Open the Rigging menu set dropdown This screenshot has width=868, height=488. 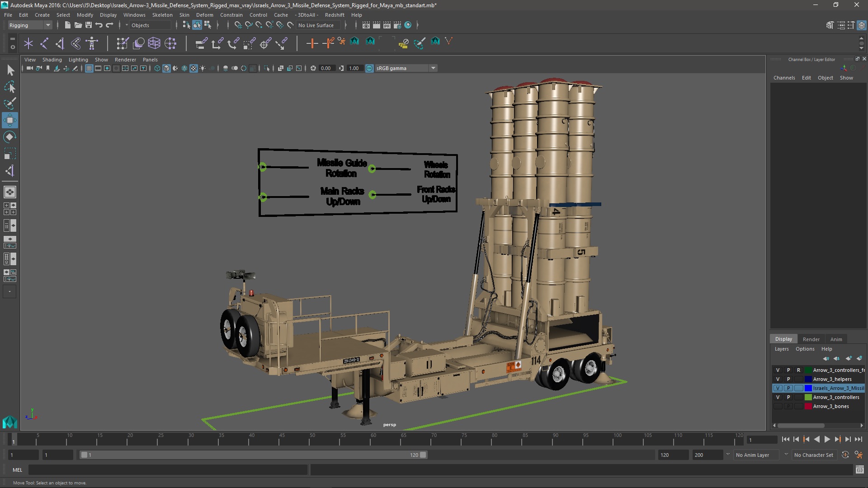point(30,25)
